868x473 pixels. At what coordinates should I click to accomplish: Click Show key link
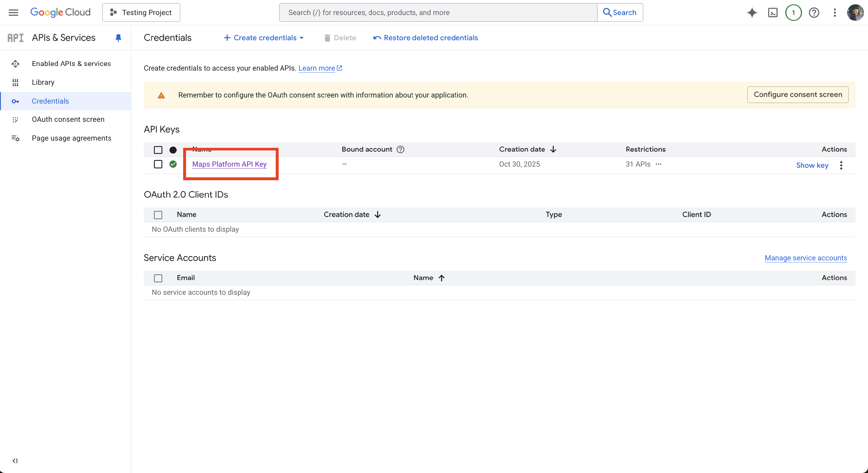pos(812,165)
